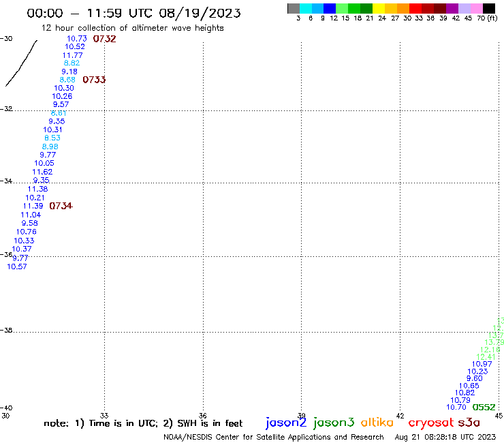Click the 9.57 wave height value

click(61, 104)
